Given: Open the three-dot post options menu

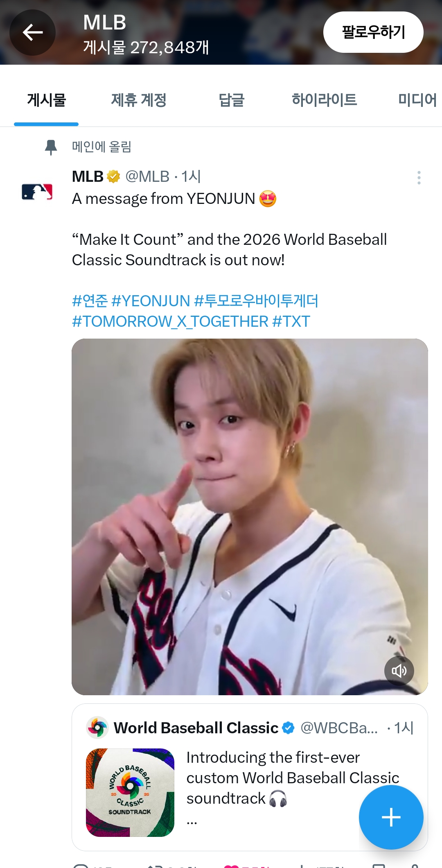Looking at the screenshot, I should click(x=419, y=178).
